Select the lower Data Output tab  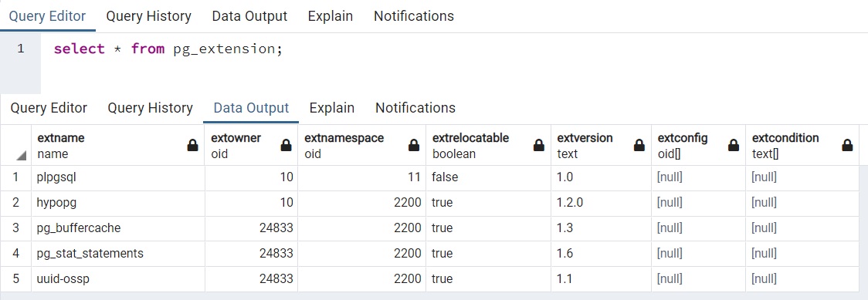click(251, 107)
